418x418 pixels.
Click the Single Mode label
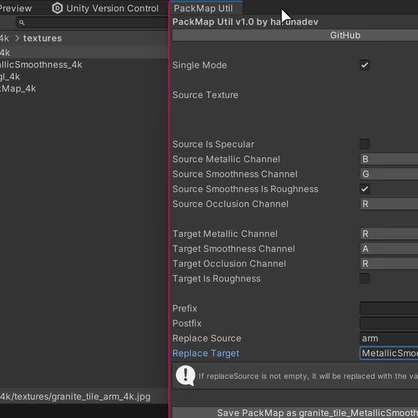coord(199,65)
